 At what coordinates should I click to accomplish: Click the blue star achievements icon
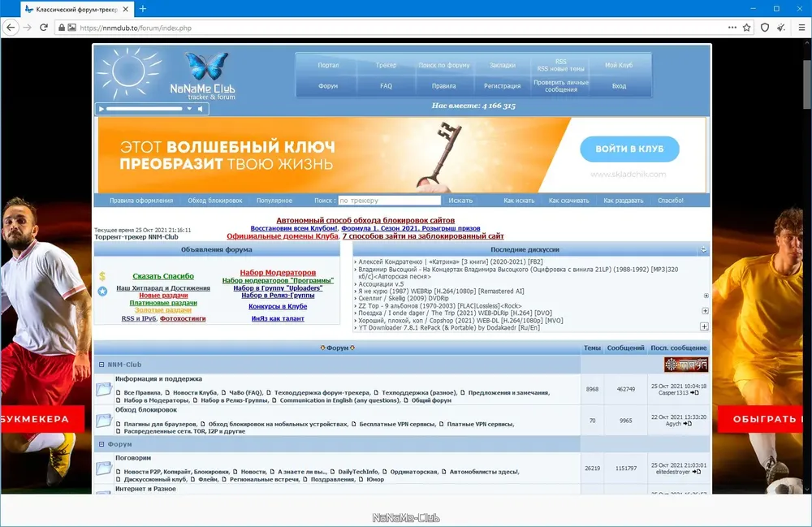(x=102, y=292)
